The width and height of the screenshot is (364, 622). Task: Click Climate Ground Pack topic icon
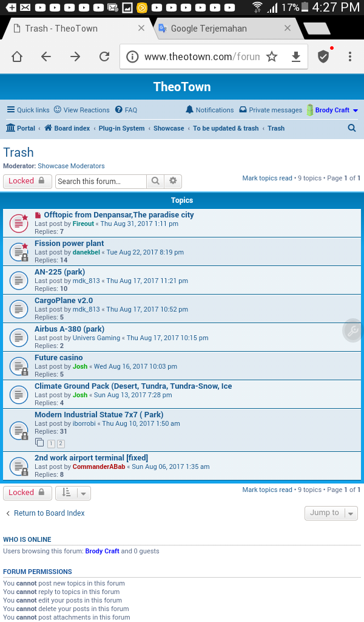(19, 395)
